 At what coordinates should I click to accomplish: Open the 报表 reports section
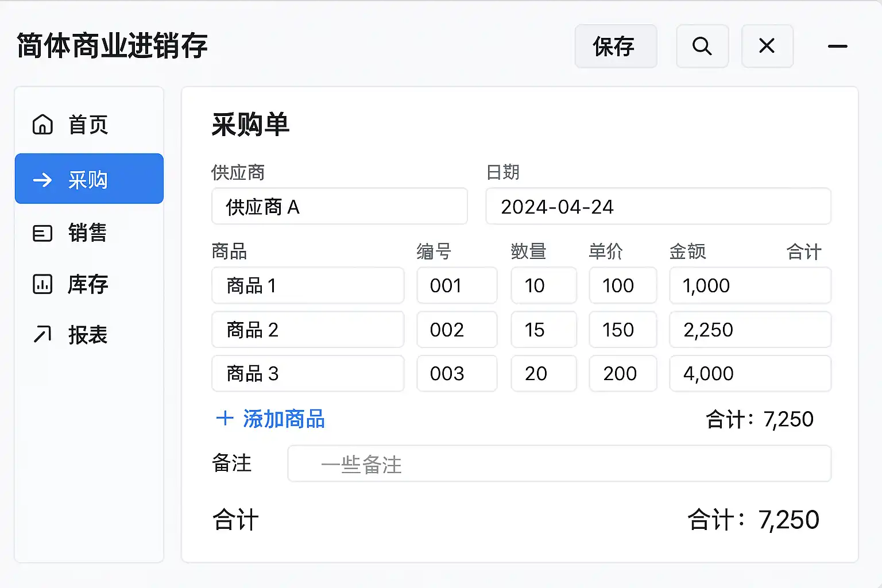pos(87,335)
